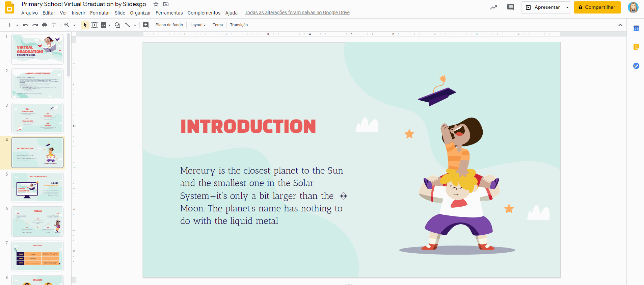Click the presentation title field
The width and height of the screenshot is (644, 285).
pos(84,4)
